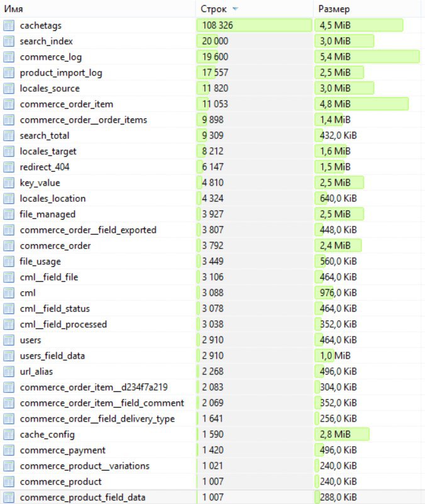Click cml__field_status table icon
The image size is (425, 504).
pyautogui.click(x=9, y=308)
